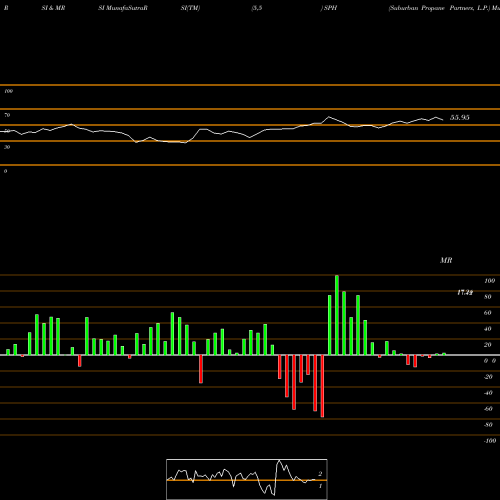Click the 100 label on the RSI axis
The width and height of the screenshot is (500, 500).
click(x=8, y=91)
